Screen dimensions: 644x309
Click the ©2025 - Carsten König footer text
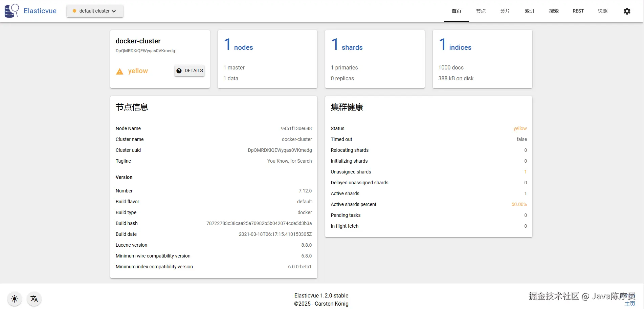tap(321, 304)
